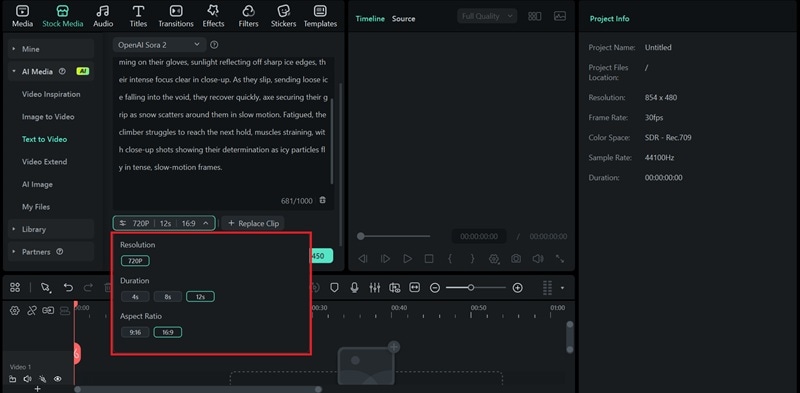Image resolution: width=800 pixels, height=393 pixels.
Task: Open the Full Quality dropdown
Action: click(487, 16)
